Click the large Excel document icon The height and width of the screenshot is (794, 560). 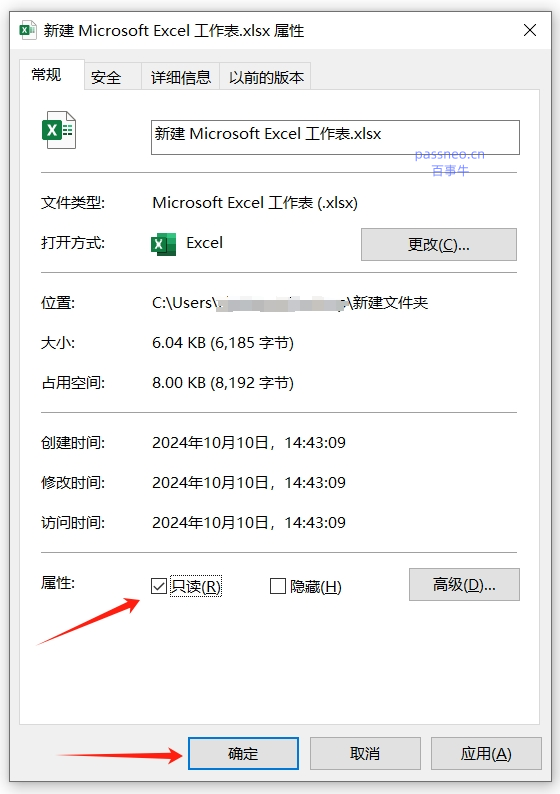(59, 130)
